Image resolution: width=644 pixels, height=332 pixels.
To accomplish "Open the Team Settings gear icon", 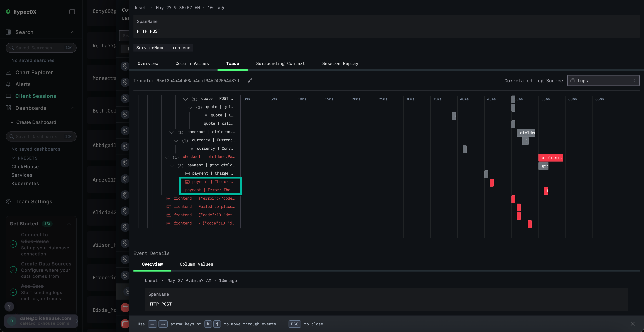I will click(x=8, y=201).
